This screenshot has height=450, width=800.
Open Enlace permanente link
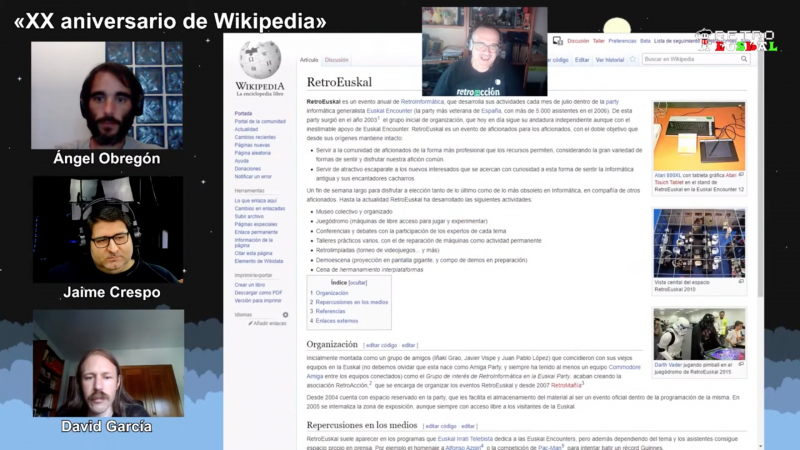[256, 232]
